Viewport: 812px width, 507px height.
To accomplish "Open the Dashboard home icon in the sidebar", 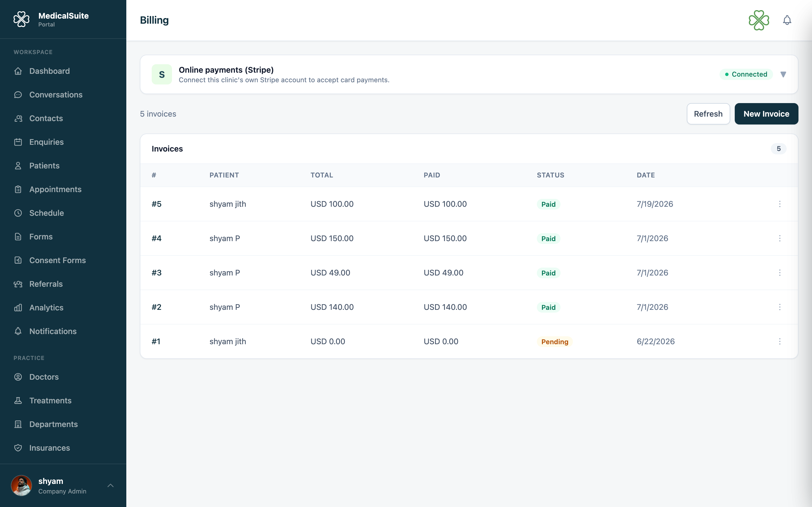I will click(x=18, y=71).
